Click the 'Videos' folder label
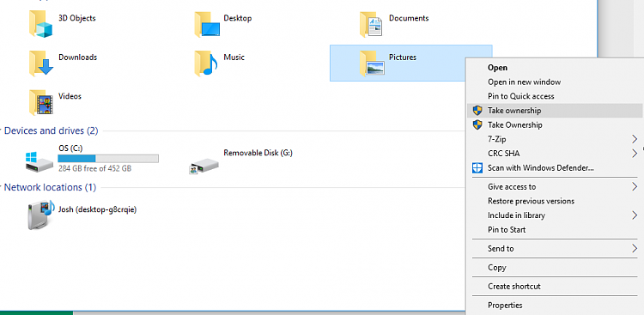Viewport: 644px width, 315px height. [x=70, y=96]
